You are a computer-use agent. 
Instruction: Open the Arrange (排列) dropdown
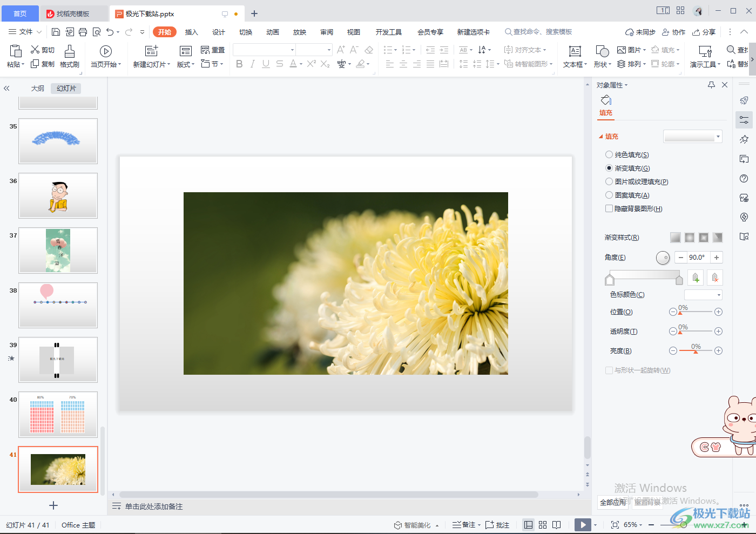click(x=631, y=64)
